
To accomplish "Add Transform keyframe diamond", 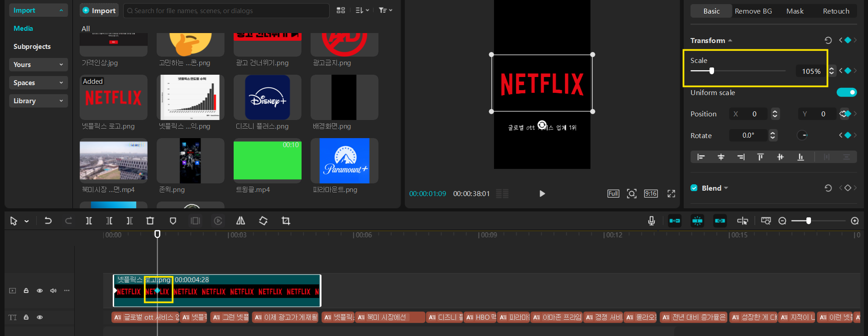I will [x=848, y=40].
